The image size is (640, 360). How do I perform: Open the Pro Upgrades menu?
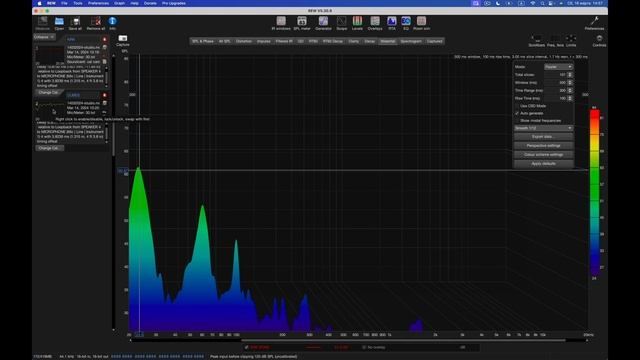click(173, 3)
